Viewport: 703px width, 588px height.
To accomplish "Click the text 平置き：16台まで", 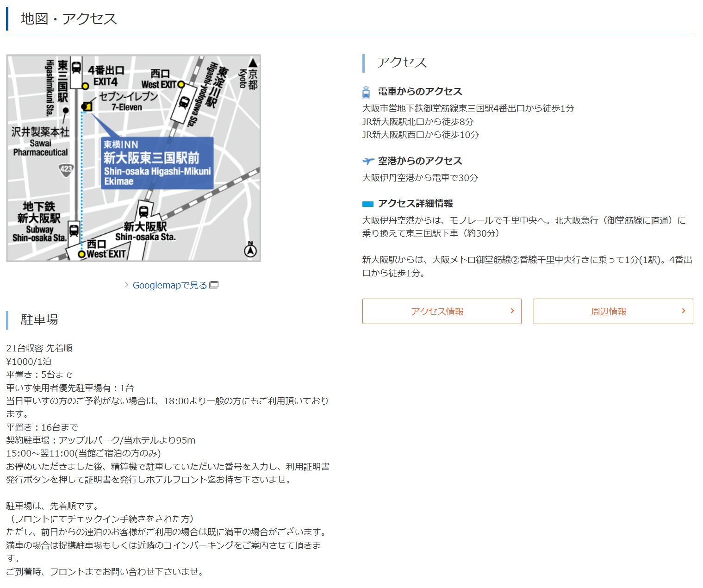I will coord(42,427).
